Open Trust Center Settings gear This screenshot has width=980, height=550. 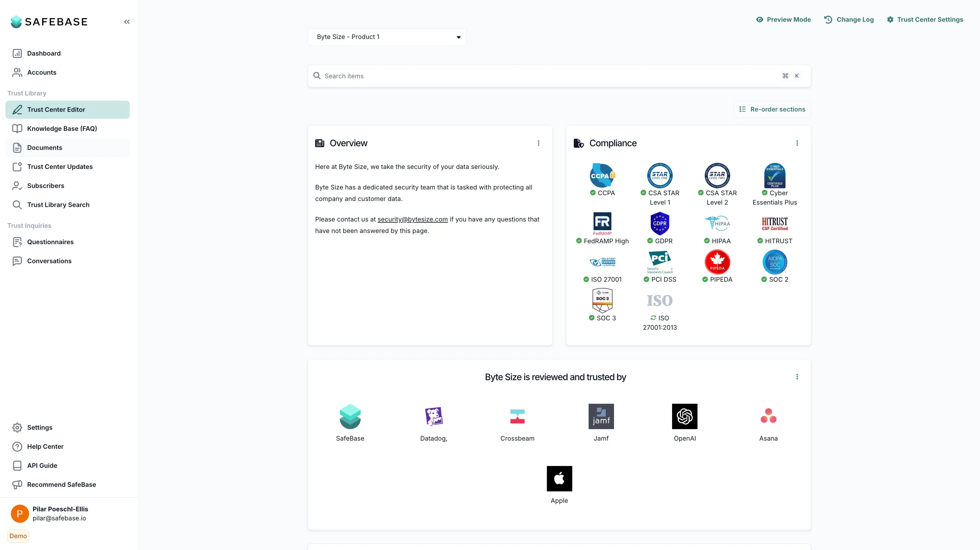point(890,19)
